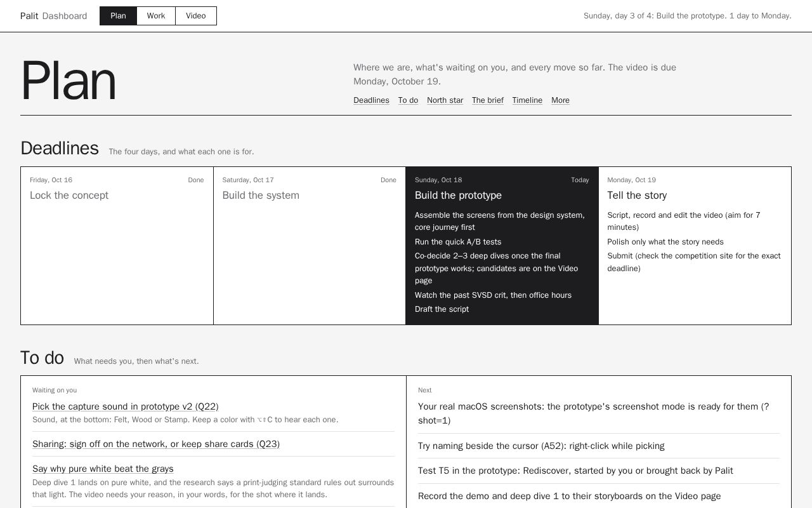Click the "To do" section heading
This screenshot has height=508, width=812.
[42, 358]
